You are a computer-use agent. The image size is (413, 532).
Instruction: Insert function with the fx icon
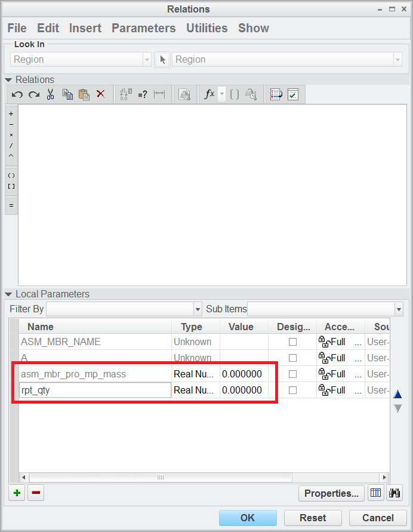click(x=209, y=94)
